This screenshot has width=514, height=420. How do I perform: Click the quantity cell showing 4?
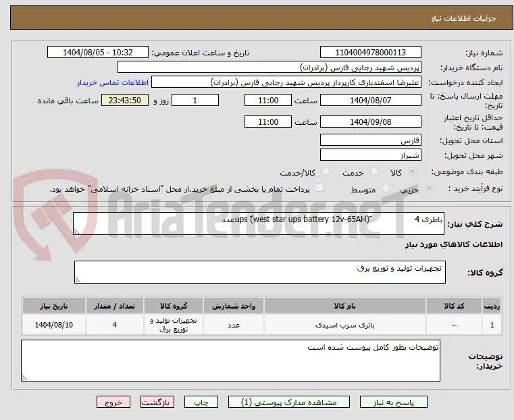click(114, 325)
